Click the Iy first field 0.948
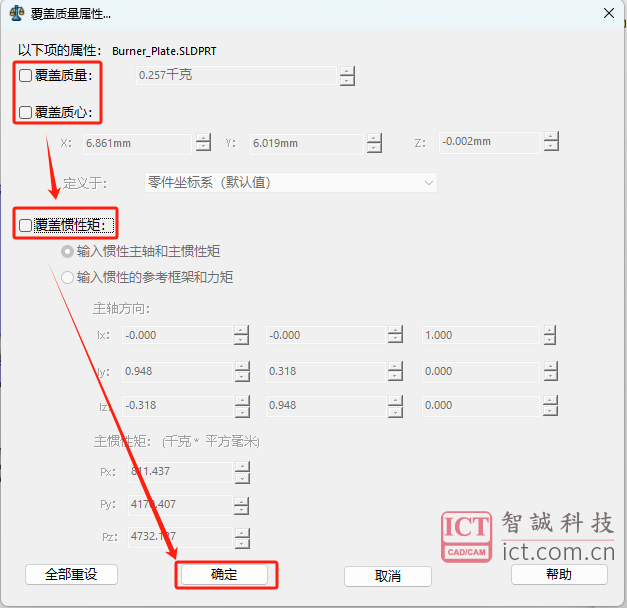Viewport: 627px width, 608px height. (x=177, y=372)
